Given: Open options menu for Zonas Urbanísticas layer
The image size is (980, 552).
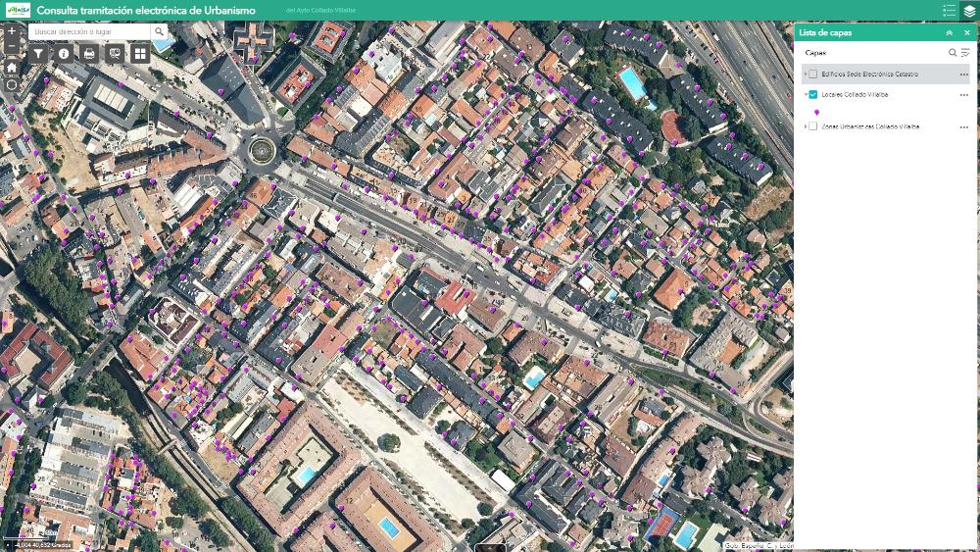Looking at the screenshot, I should coord(963,126).
